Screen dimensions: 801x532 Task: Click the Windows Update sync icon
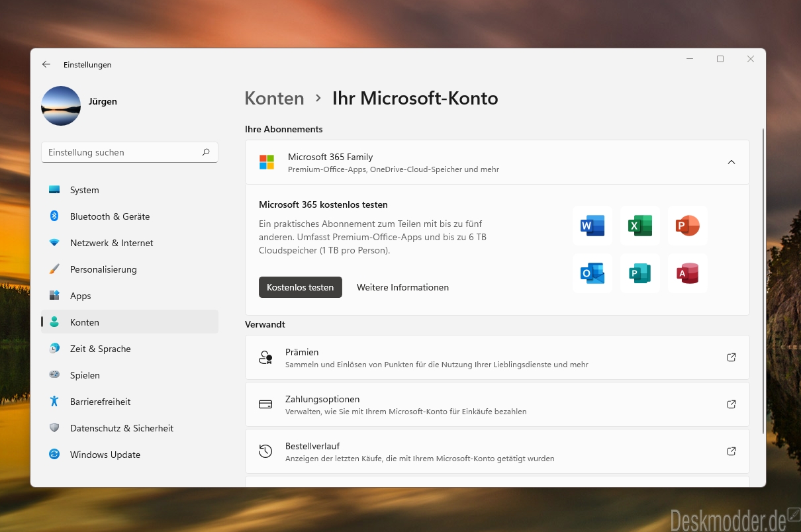coord(54,455)
